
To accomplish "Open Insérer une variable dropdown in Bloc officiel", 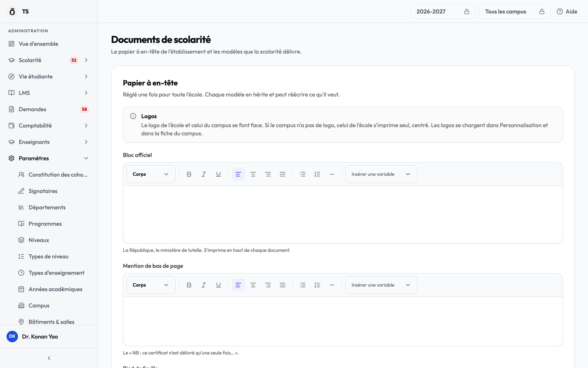I will pos(381,174).
